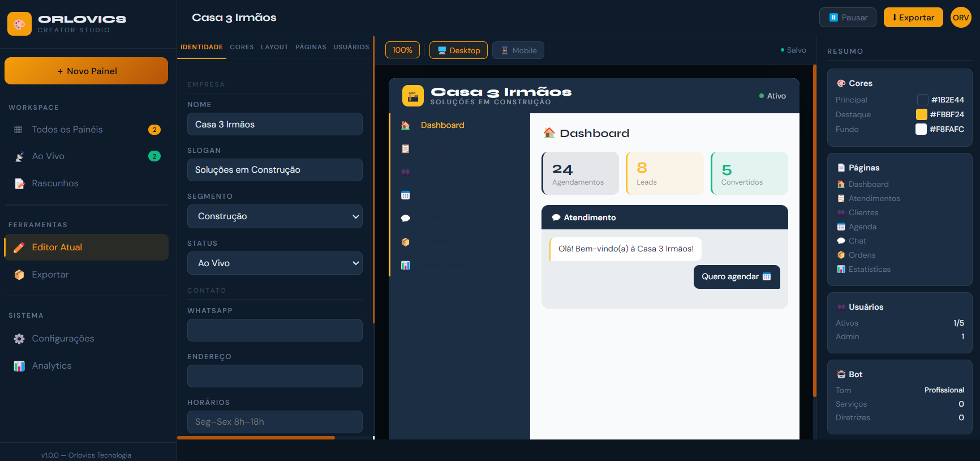Open Todos os Painéis in workspace
The height and width of the screenshot is (461, 980).
(86, 130)
